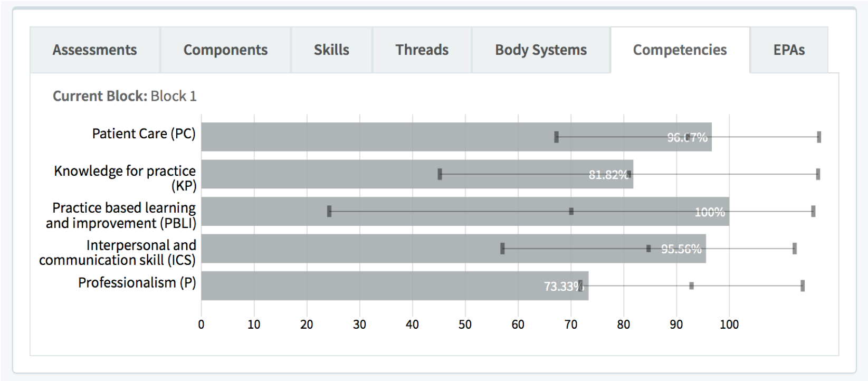
Task: Click the Patient Care (PC) bar
Action: point(369,137)
